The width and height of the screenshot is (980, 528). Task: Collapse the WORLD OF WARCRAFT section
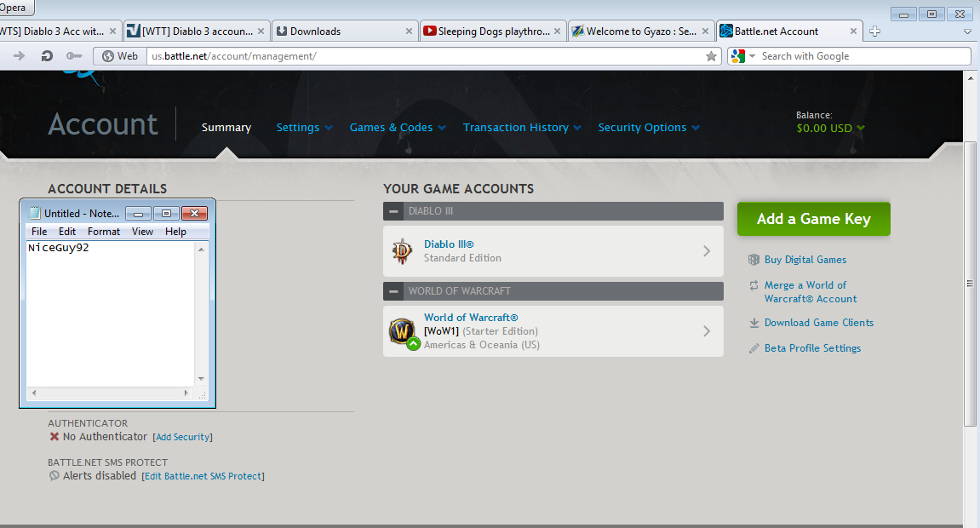(393, 291)
